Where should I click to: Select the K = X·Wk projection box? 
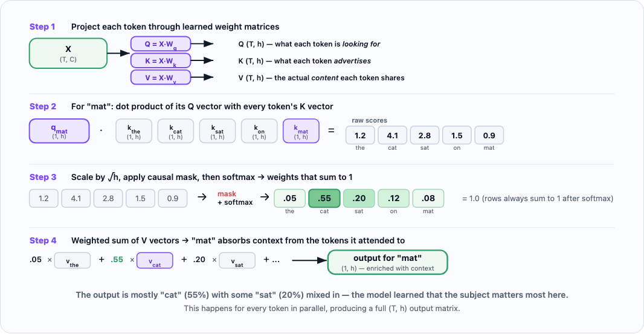click(161, 60)
